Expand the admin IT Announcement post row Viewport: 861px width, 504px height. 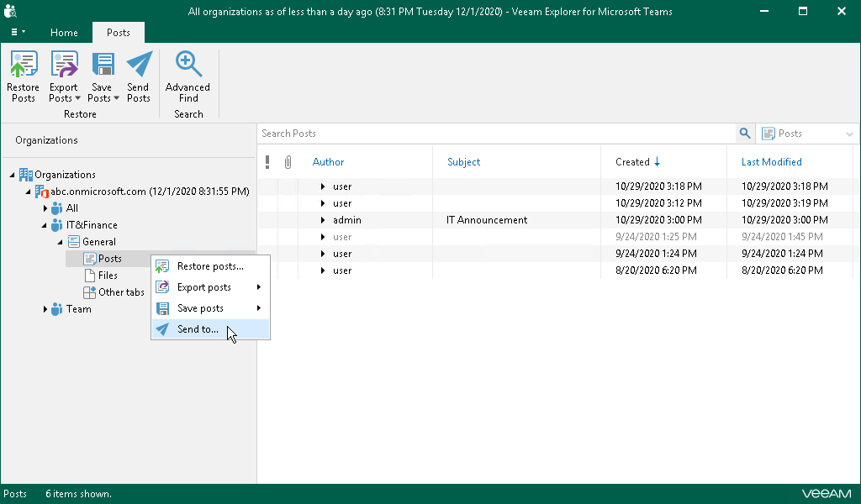[x=323, y=220]
